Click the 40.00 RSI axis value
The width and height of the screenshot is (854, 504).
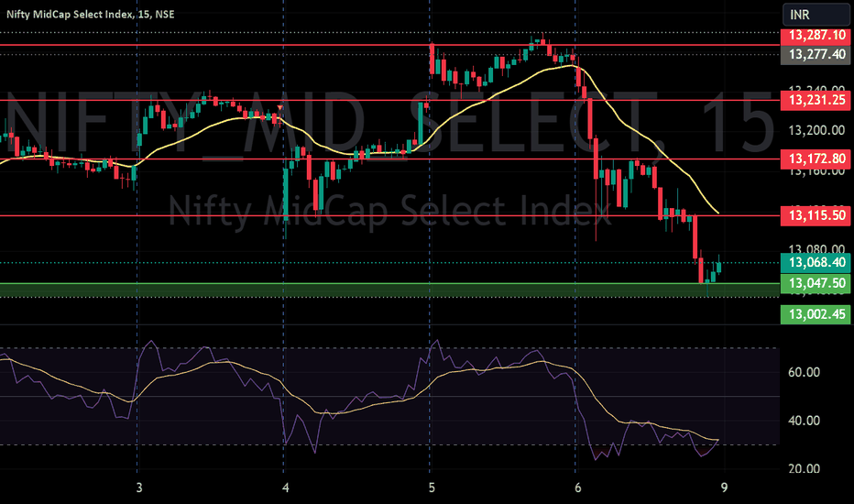click(804, 421)
